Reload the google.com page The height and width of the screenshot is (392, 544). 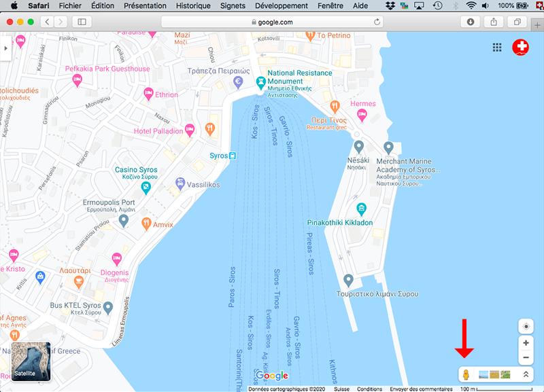[x=377, y=22]
